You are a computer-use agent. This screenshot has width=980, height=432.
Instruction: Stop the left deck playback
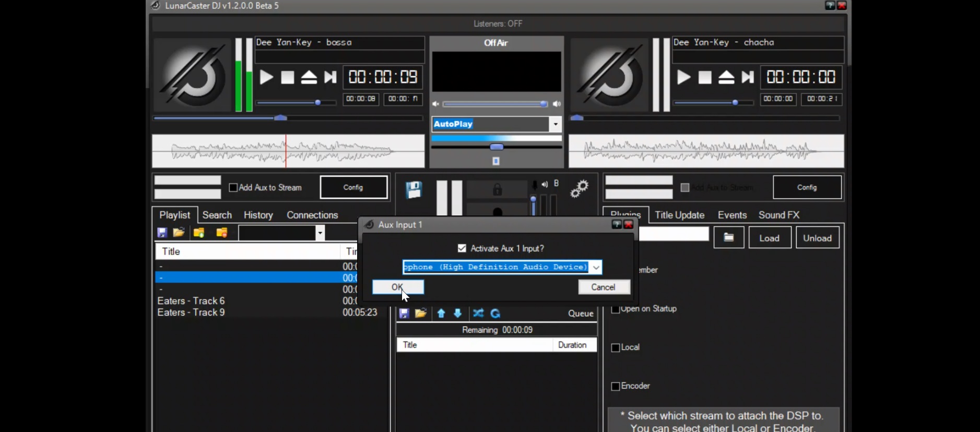coord(288,77)
